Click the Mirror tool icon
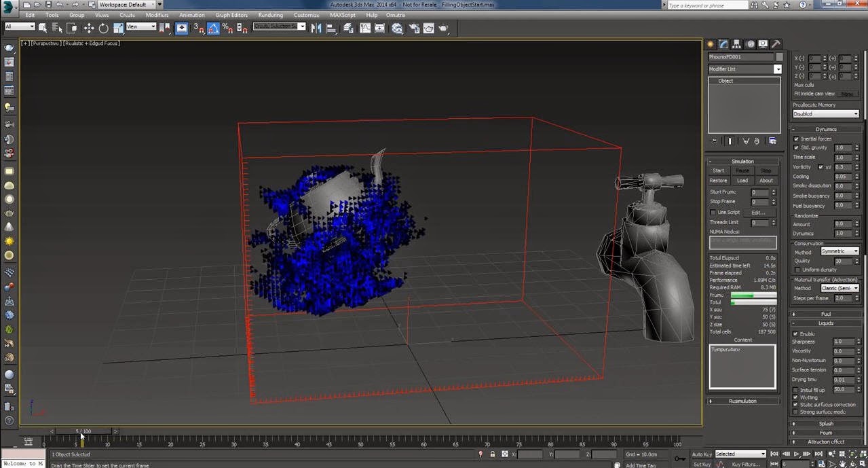This screenshot has width=868, height=468. click(x=316, y=28)
